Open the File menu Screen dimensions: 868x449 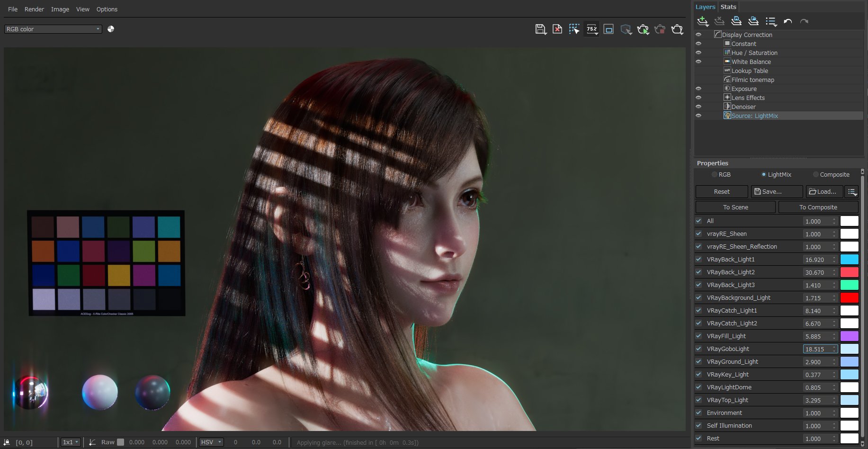tap(13, 9)
